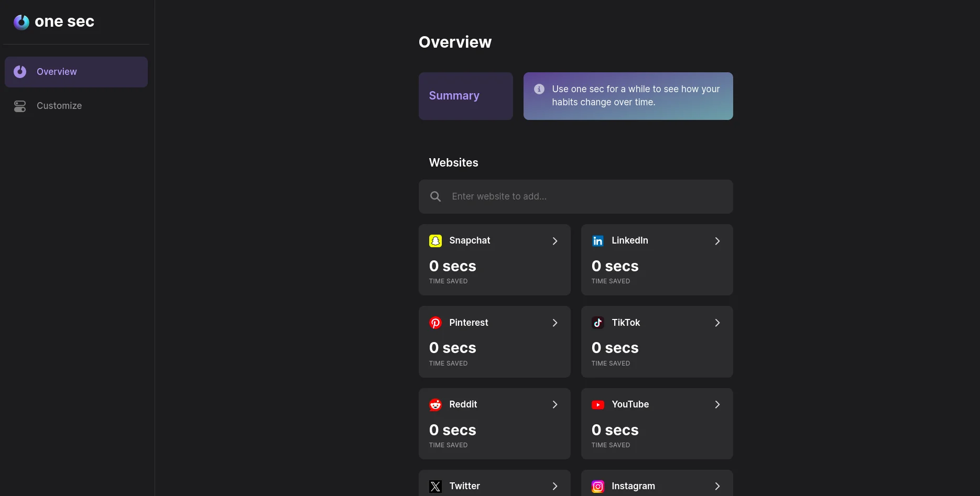This screenshot has width=980, height=496.
Task: Click the Overview page heading
Action: click(x=455, y=42)
